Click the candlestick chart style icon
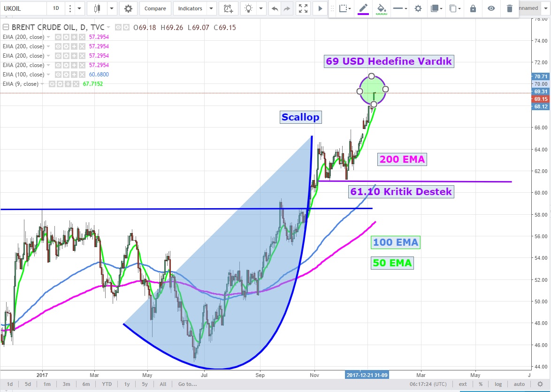 tap(98, 8)
